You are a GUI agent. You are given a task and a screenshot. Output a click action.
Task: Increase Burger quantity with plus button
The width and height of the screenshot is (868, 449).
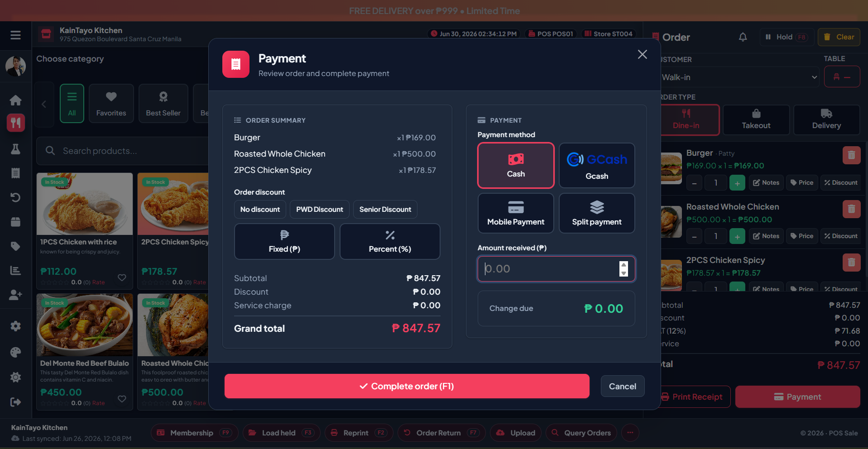point(737,183)
